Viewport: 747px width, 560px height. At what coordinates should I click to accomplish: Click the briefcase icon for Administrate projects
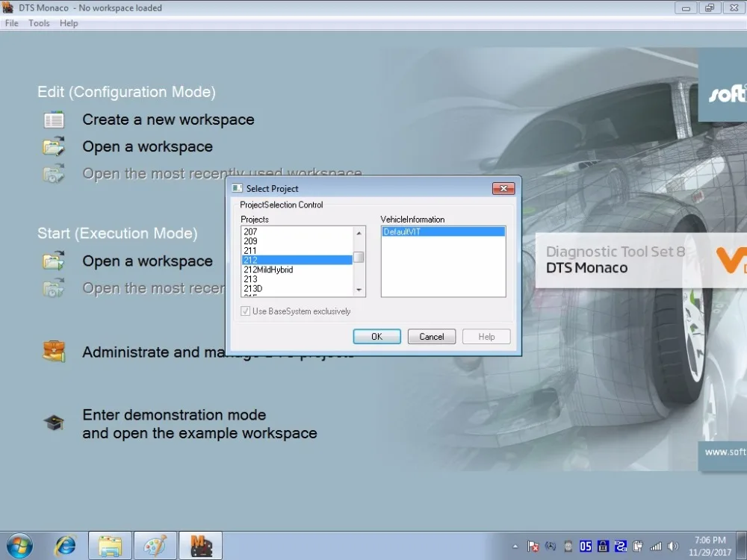54,352
